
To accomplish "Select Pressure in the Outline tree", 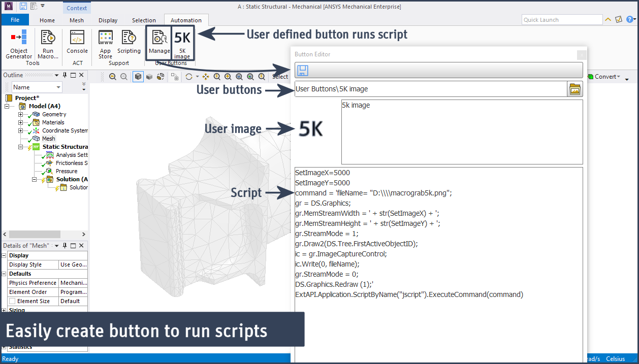I will (x=67, y=171).
